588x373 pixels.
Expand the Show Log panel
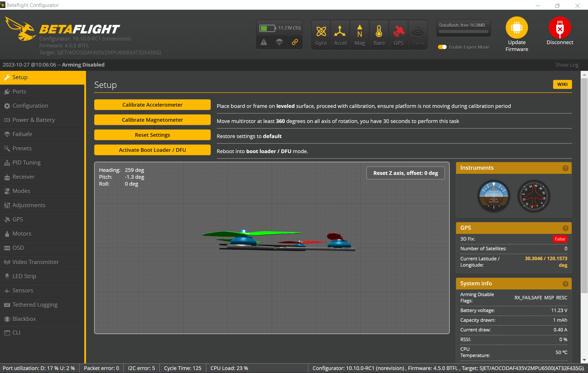pos(566,65)
